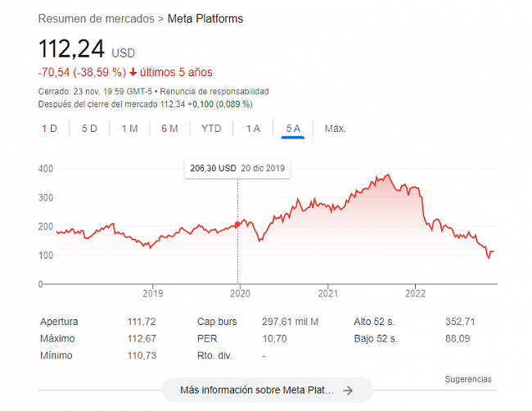Viewport: 532px width, 411px height.
Task: Click the Máximo value 112,67
Action: coord(142,339)
